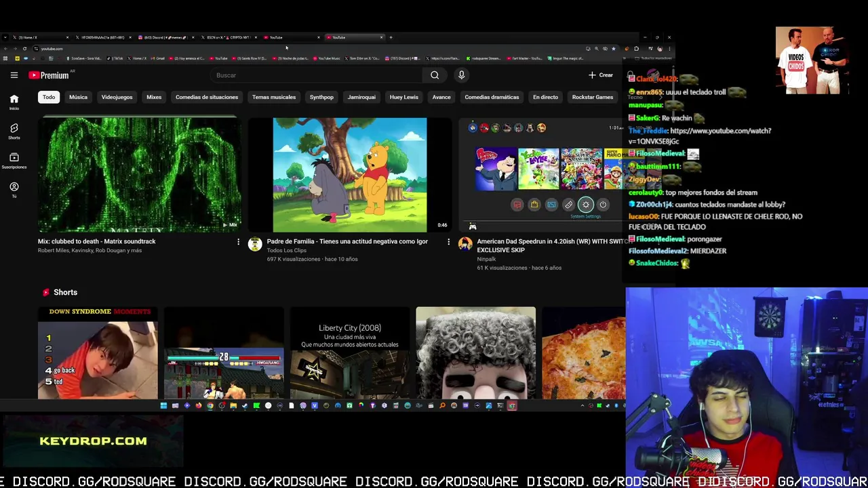Open Todos Los Clips channel avatar
Screen dimensions: 868x488
255,244
